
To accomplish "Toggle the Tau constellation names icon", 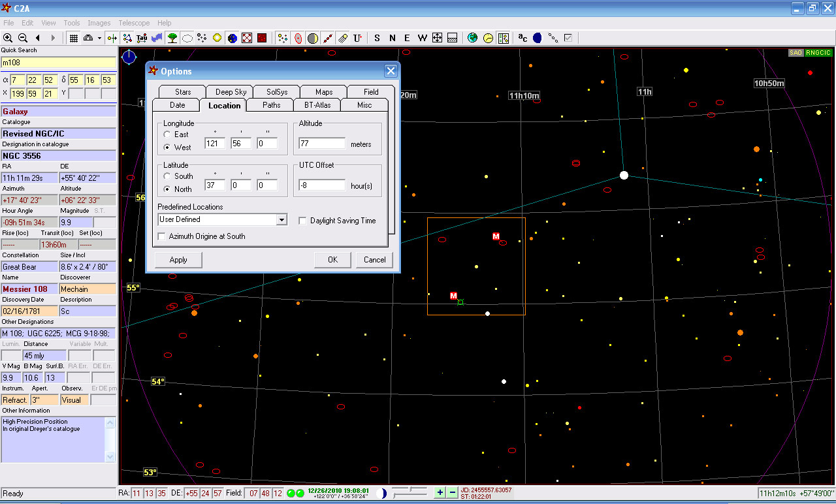I will click(x=142, y=38).
